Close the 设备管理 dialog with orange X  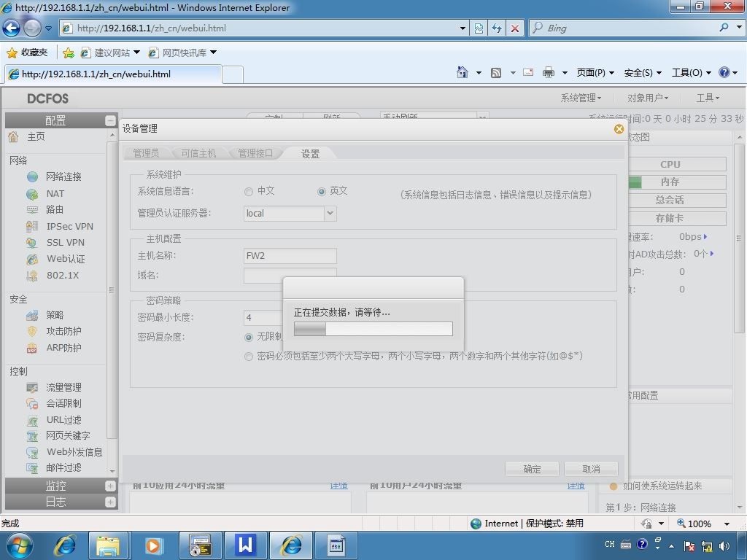click(x=619, y=129)
